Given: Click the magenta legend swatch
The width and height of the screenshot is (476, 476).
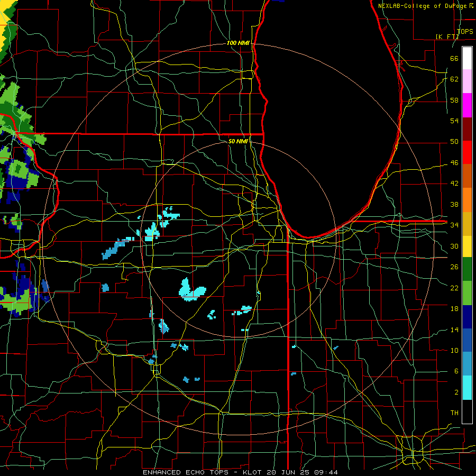Looking at the screenshot, I should coord(467,105).
